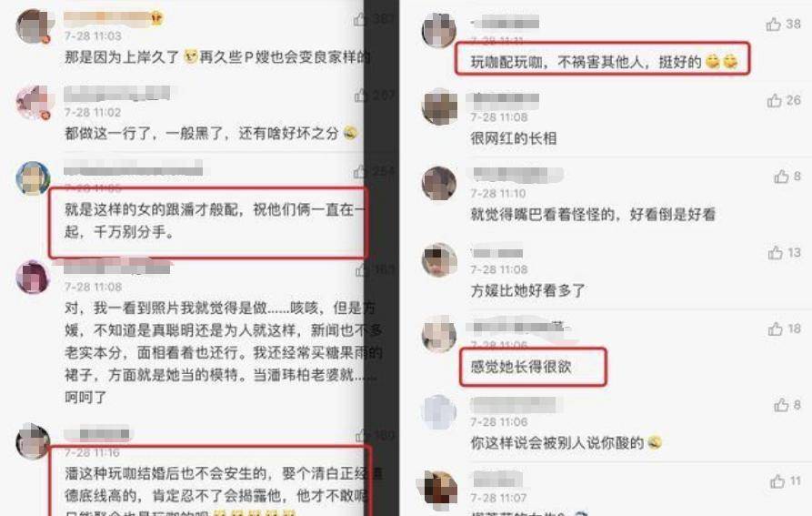Select the comment '你这样说会被别人说你酸的'
Viewport: 812px width, 516px height.
tap(557, 443)
